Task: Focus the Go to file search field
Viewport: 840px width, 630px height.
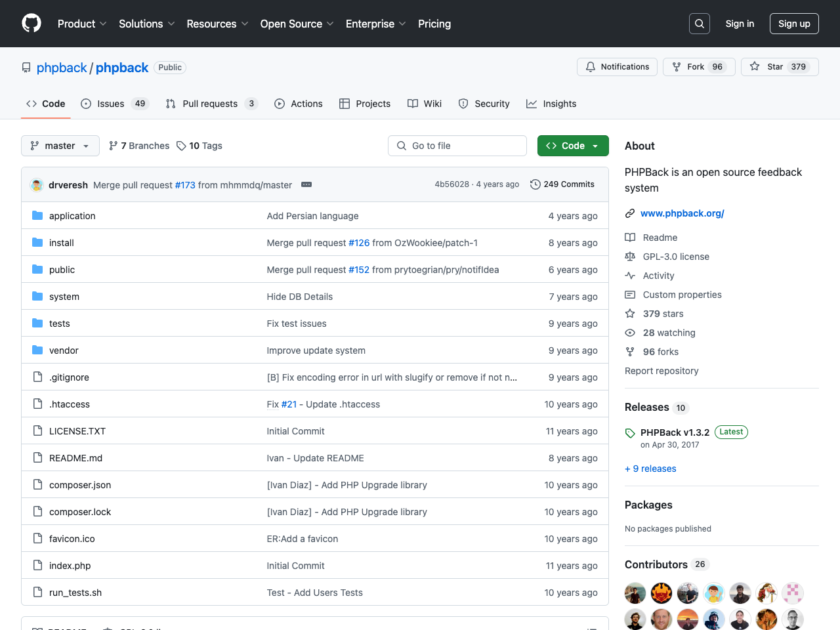Action: [x=457, y=146]
